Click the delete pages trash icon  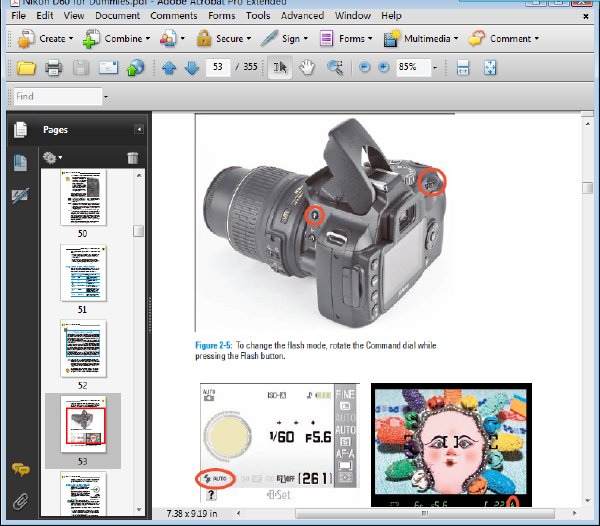pyautogui.click(x=132, y=158)
